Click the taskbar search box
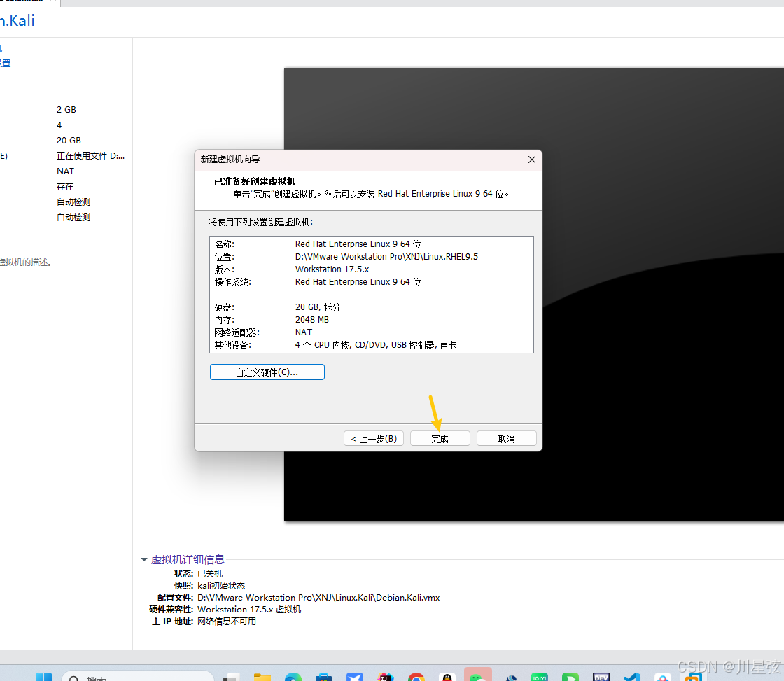 [137, 676]
